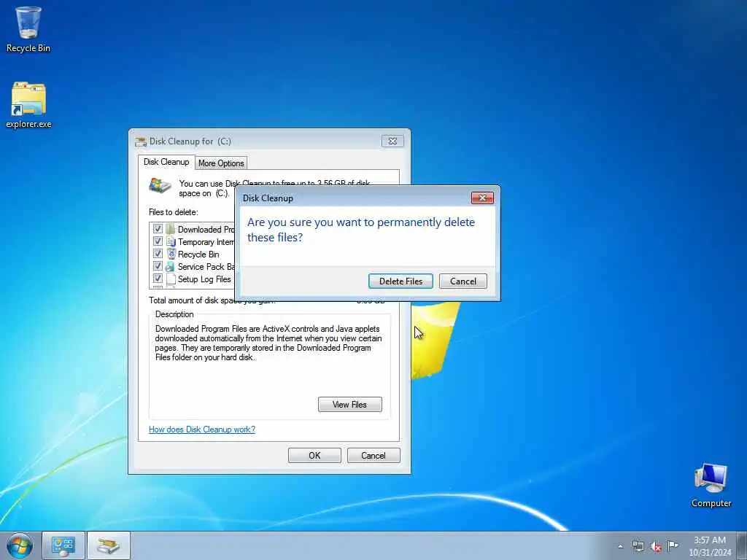Click the View Files button
Viewport: 747px width, 560px height.
click(349, 404)
